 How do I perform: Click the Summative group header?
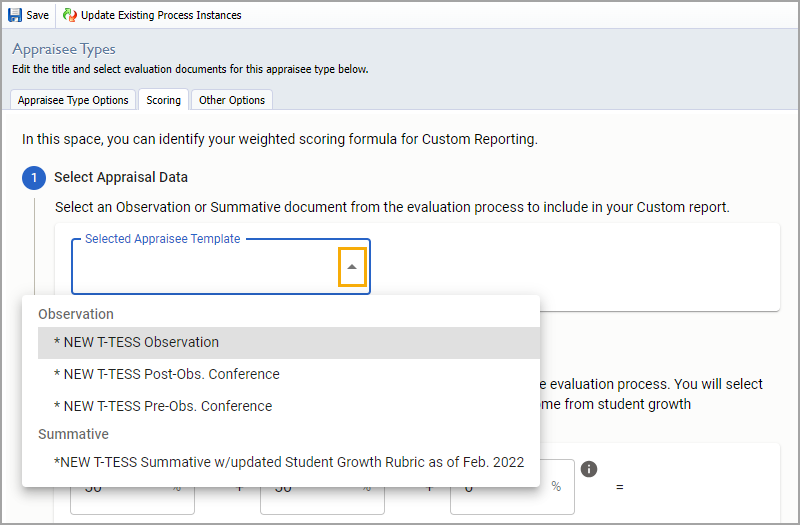tap(73, 434)
